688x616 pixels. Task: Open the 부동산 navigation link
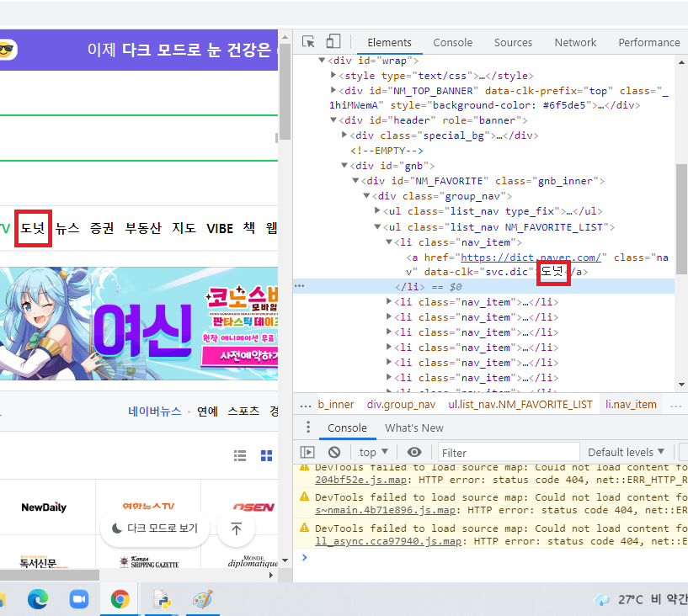click(143, 228)
